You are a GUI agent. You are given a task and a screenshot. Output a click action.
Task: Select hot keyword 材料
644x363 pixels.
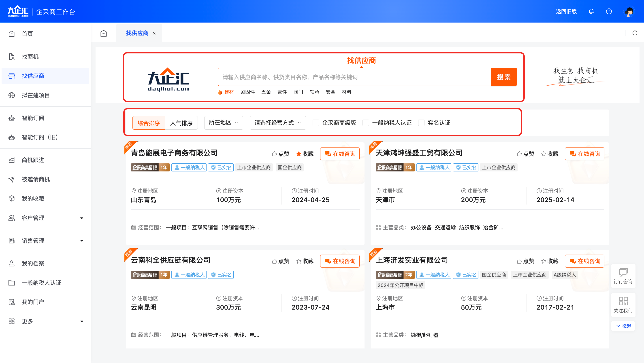[346, 92]
